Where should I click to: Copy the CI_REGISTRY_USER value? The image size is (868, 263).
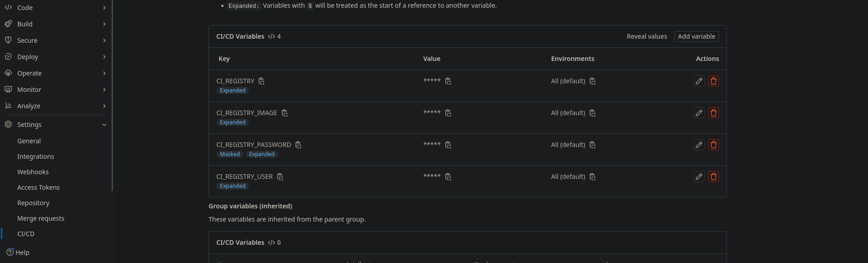448,177
